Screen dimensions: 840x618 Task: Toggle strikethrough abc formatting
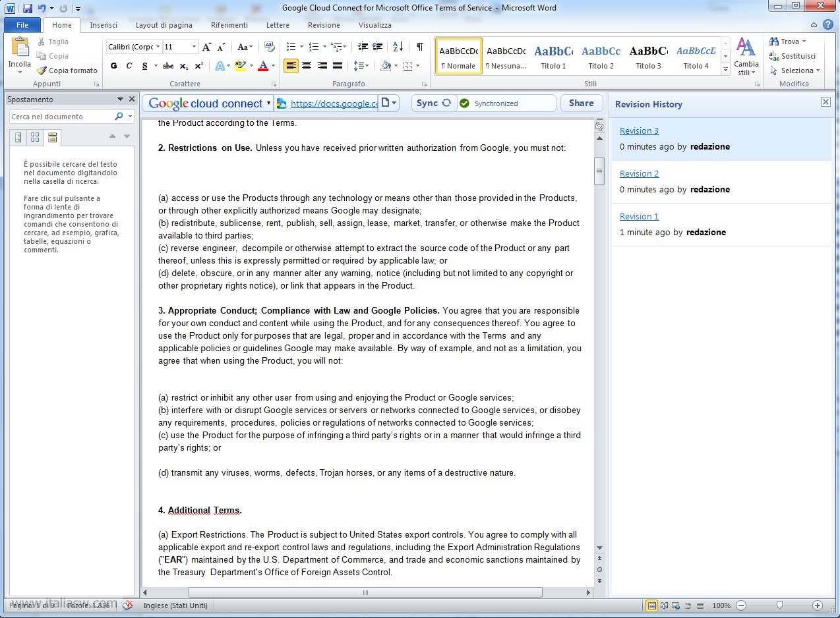[168, 66]
